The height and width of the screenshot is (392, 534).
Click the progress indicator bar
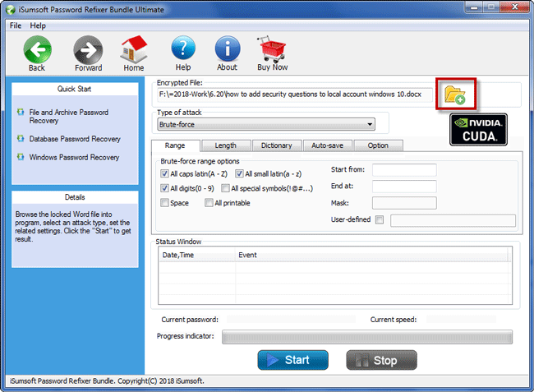pos(367,337)
